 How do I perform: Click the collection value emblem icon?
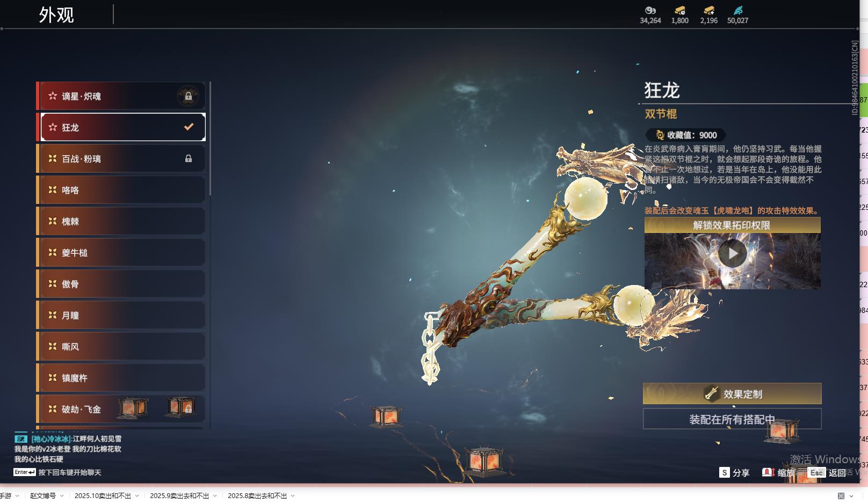660,135
